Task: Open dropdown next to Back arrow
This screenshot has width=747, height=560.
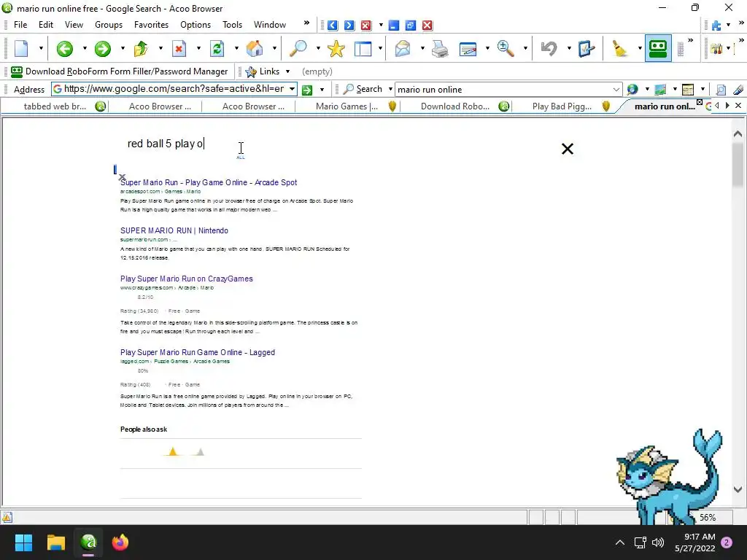Action: click(85, 48)
